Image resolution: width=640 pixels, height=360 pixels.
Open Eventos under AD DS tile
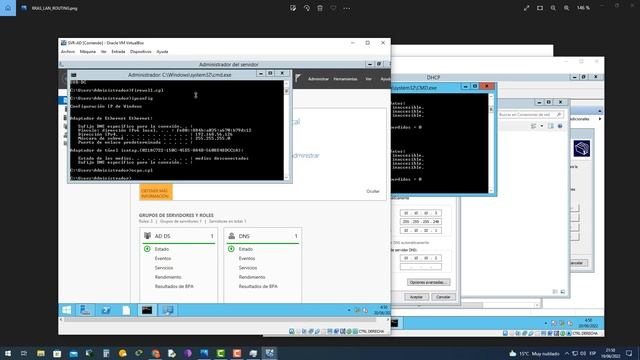(163, 258)
